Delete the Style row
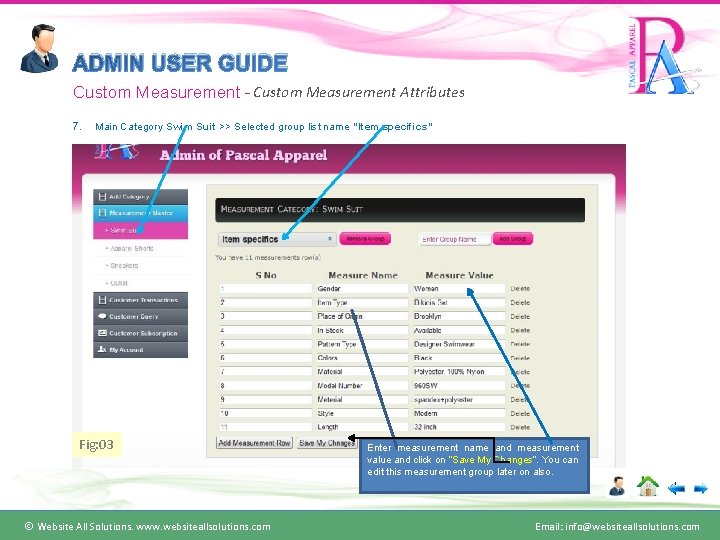This screenshot has height=540, width=720. pyautogui.click(x=520, y=414)
